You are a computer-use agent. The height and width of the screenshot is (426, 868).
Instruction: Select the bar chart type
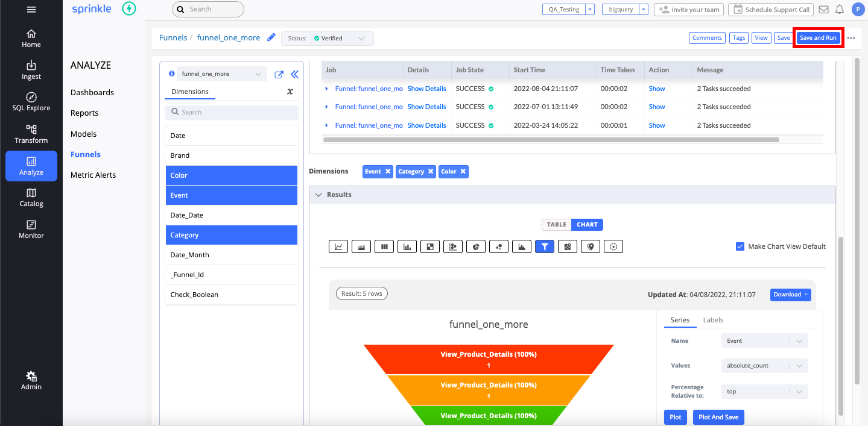click(x=407, y=246)
